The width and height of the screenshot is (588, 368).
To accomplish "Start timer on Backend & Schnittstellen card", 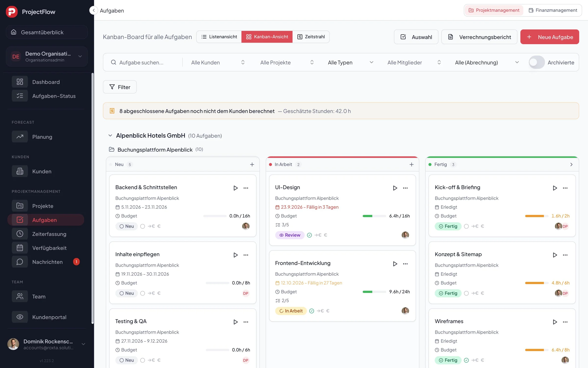I will point(235,188).
